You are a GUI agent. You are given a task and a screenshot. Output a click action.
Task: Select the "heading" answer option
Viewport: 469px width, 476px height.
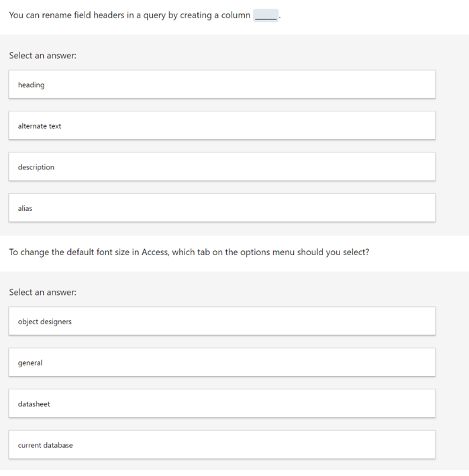pos(222,85)
